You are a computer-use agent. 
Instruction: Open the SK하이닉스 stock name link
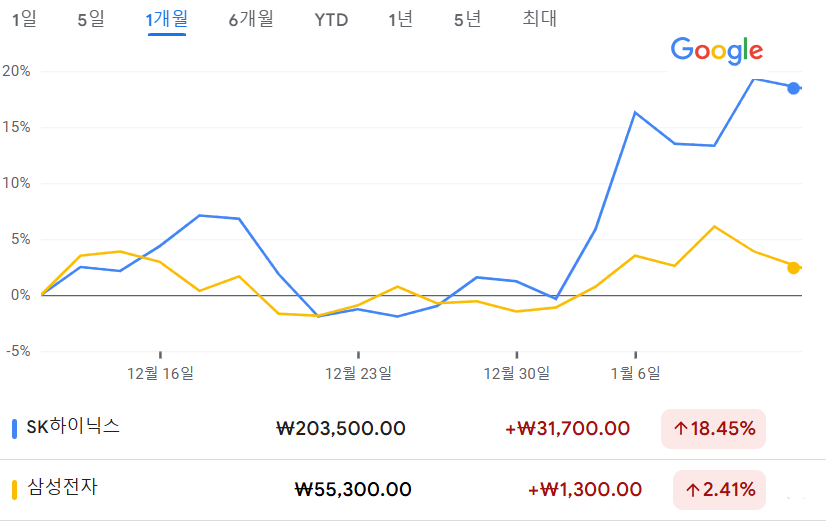click(x=73, y=427)
